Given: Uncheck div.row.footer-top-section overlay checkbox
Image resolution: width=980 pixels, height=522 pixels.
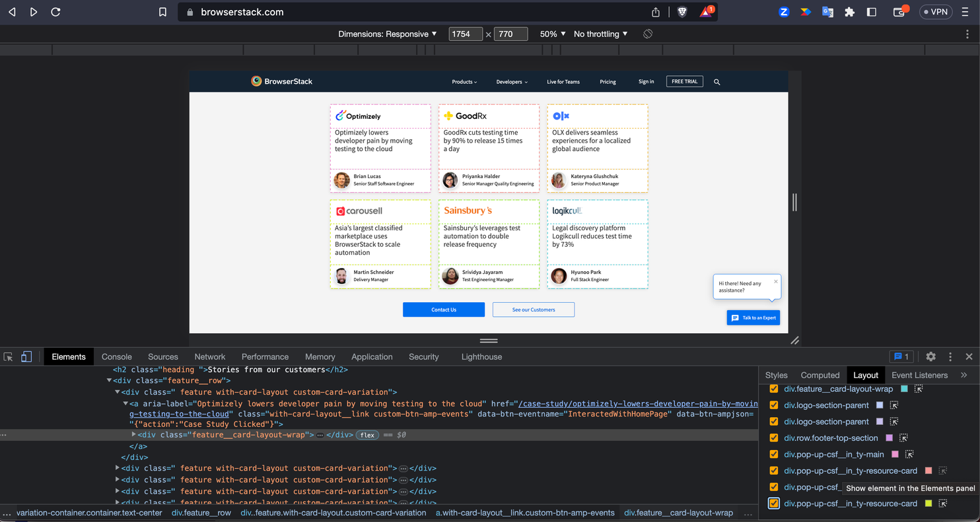Looking at the screenshot, I should click(x=774, y=438).
